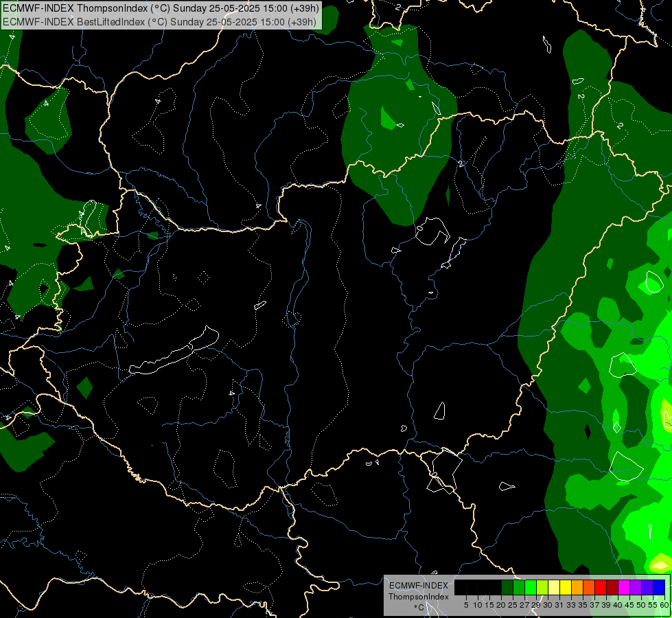The width and height of the screenshot is (672, 618).
Task: Click the legend tick value '55'
Action: [653, 605]
